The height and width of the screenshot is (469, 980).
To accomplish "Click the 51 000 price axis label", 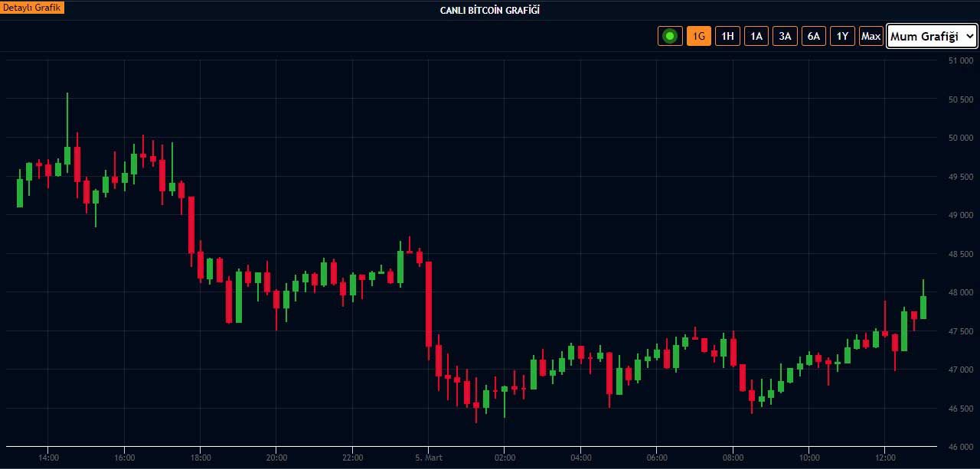I will pos(960,60).
